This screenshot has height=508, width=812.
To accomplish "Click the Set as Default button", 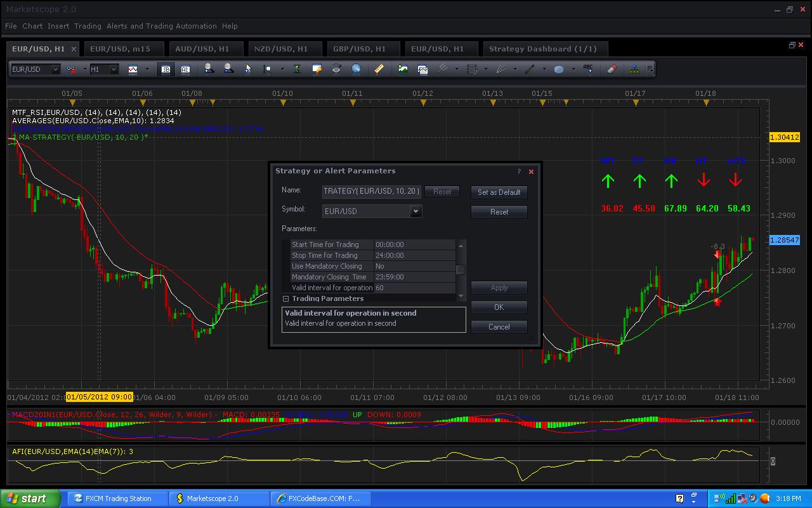I will 499,192.
